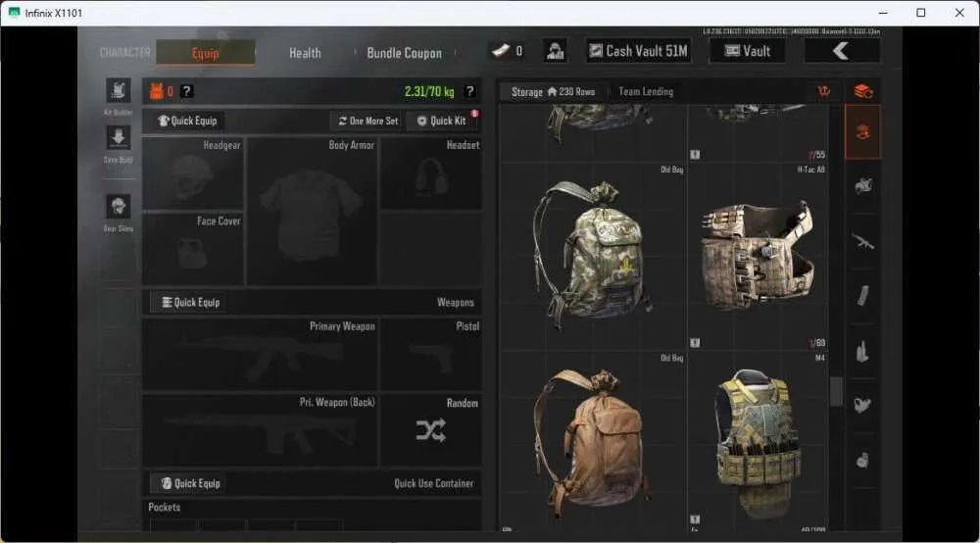Select the highlighted helmet gear category icon
Screen dimensions: 980x543
point(863,132)
